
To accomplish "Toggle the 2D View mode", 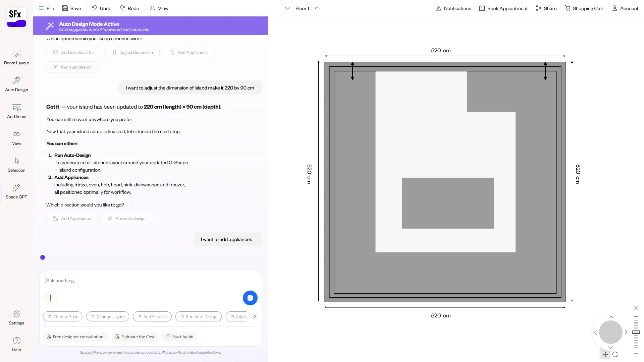I will (x=159, y=8).
